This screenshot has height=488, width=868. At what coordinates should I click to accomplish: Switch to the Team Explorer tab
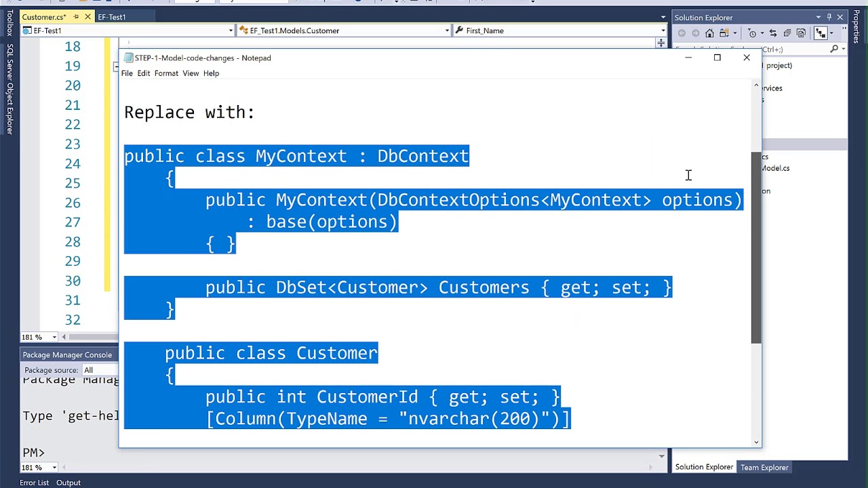tap(764, 467)
